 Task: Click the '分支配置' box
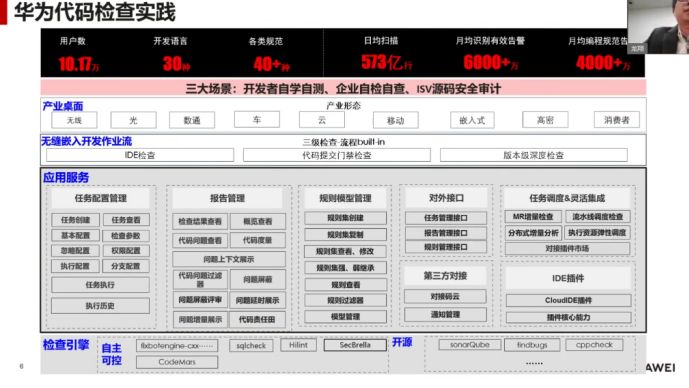click(126, 266)
